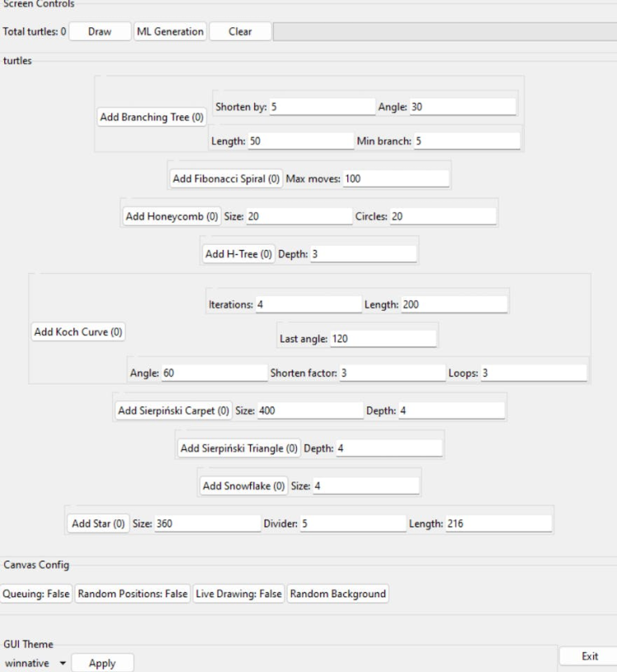Start ML Generation
The image size is (617, 672).
[169, 32]
